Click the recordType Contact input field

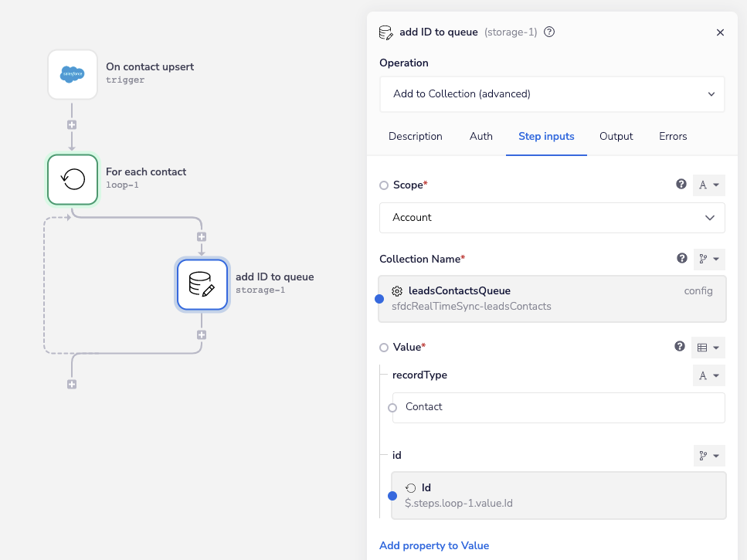point(559,407)
